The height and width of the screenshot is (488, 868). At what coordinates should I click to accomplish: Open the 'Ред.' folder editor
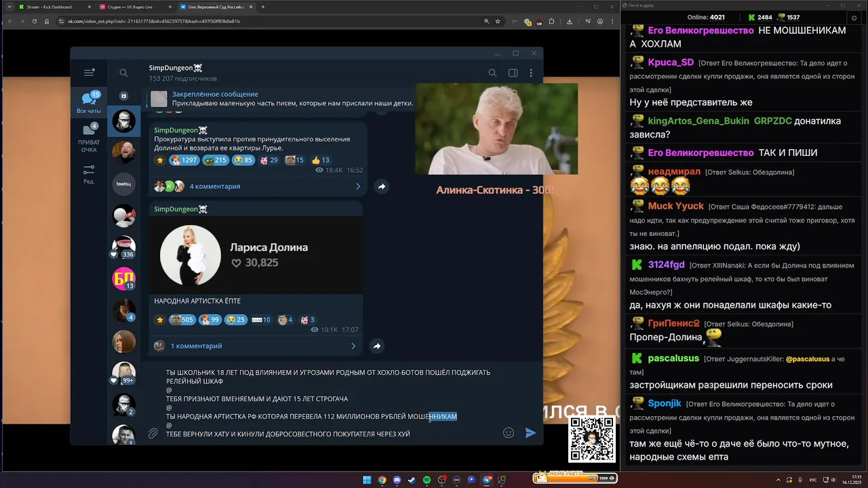click(x=89, y=174)
